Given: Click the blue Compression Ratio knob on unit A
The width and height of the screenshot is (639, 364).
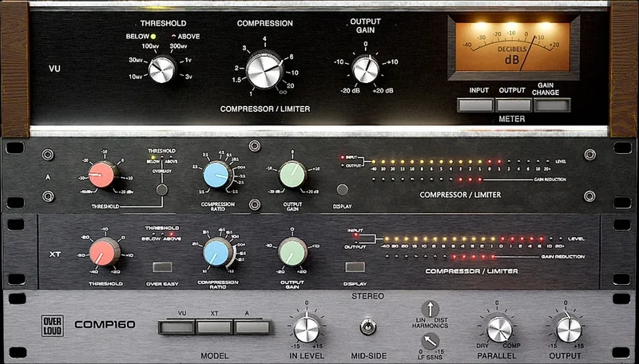Looking at the screenshot, I should 216,175.
